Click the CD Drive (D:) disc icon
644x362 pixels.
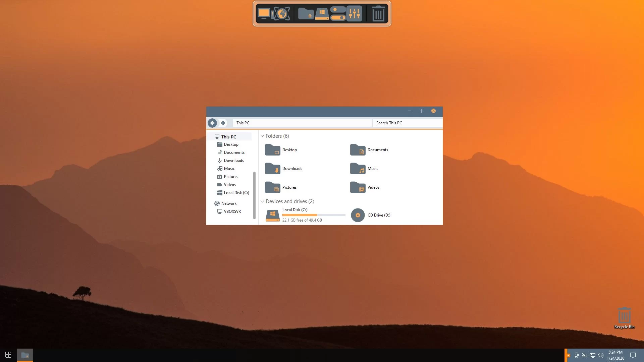(x=358, y=215)
